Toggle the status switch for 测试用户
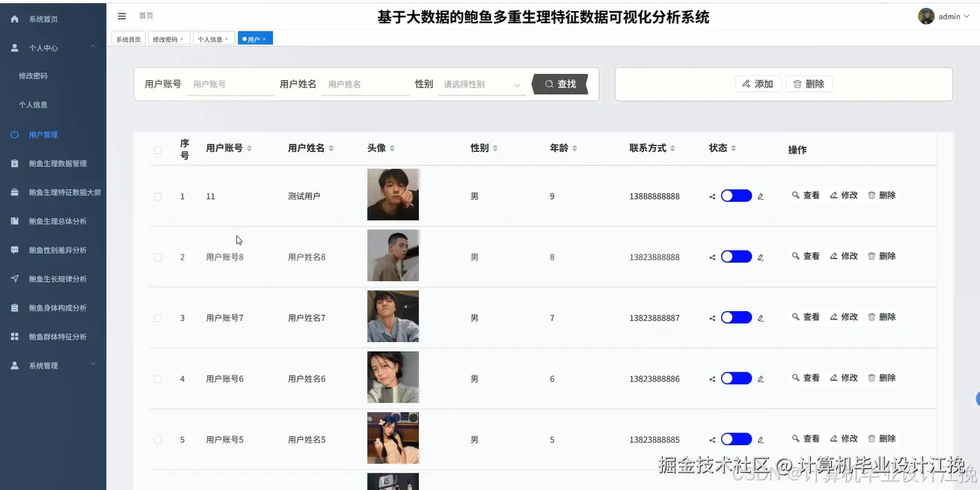 click(x=736, y=196)
